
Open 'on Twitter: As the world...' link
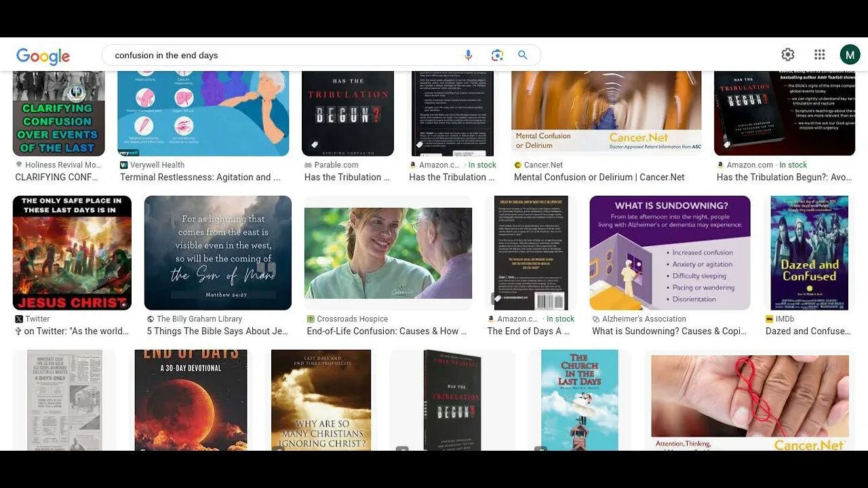click(72, 331)
